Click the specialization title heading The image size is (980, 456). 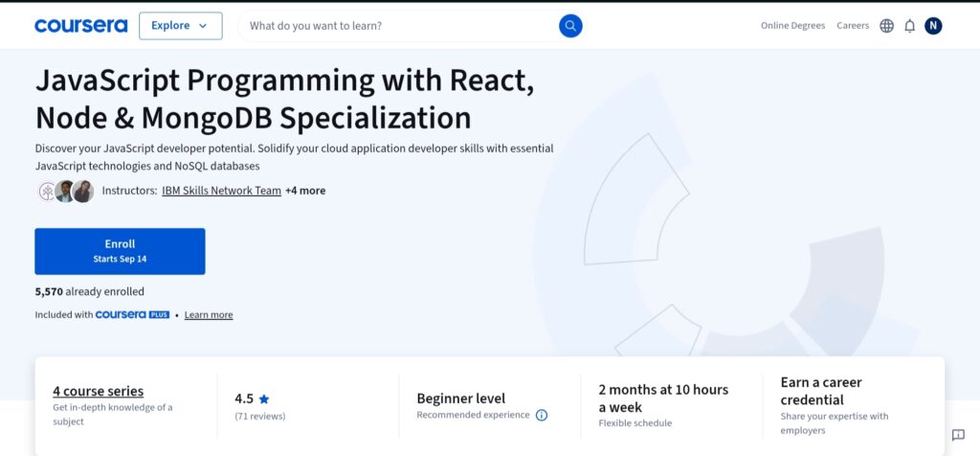pyautogui.click(x=284, y=99)
